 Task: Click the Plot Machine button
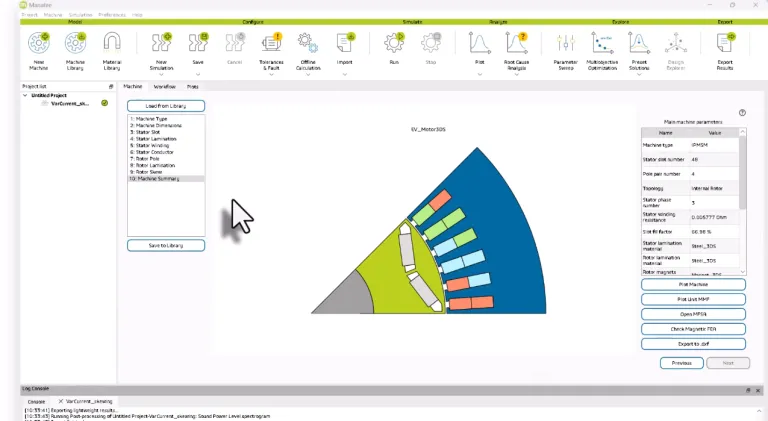coord(694,284)
